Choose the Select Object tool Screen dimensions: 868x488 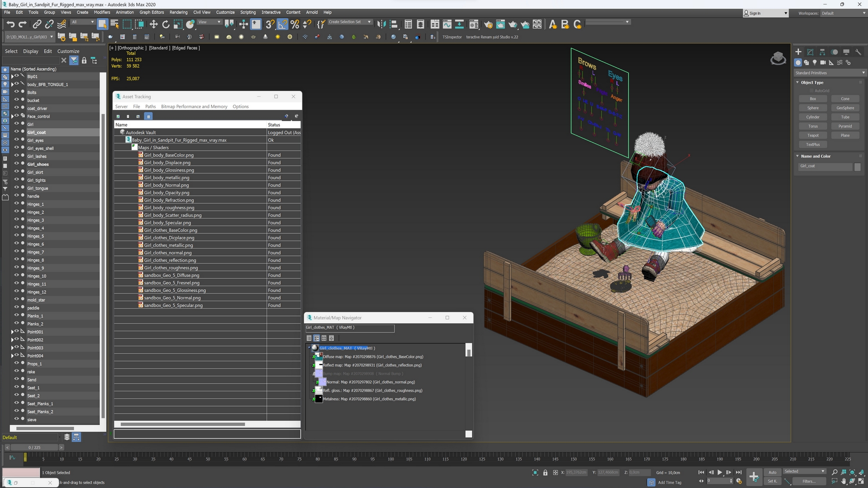click(x=102, y=24)
